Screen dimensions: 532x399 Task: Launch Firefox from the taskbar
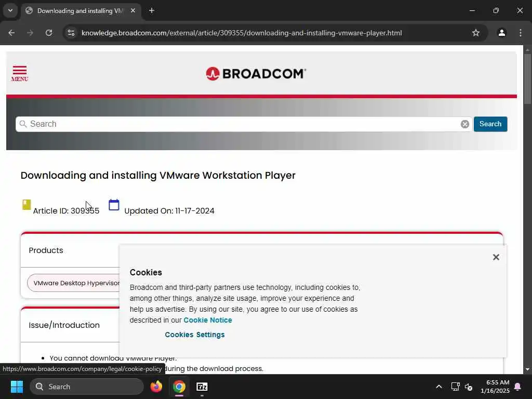click(156, 387)
